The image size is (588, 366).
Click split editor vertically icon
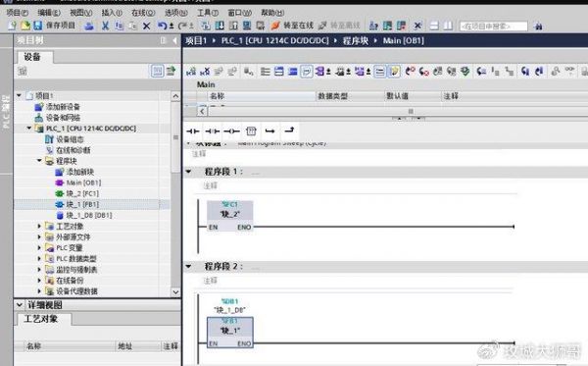click(x=448, y=26)
